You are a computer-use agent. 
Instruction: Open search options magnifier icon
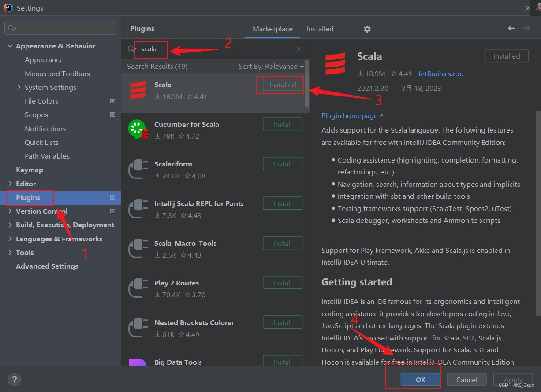pyautogui.click(x=131, y=49)
